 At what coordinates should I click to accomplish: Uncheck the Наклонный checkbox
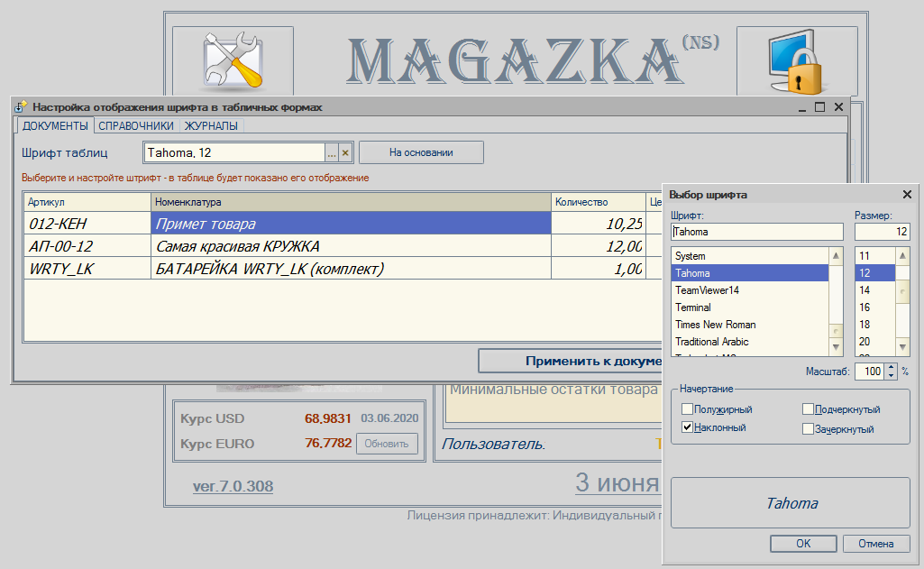tap(687, 427)
